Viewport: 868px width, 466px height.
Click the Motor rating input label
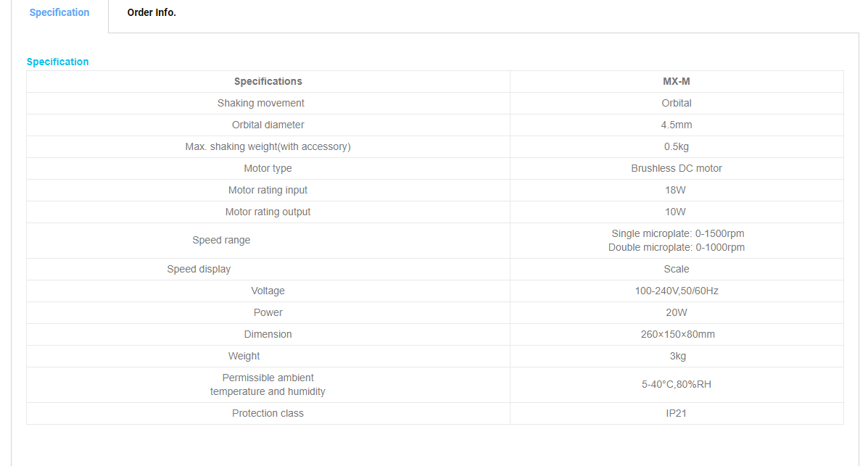268,190
